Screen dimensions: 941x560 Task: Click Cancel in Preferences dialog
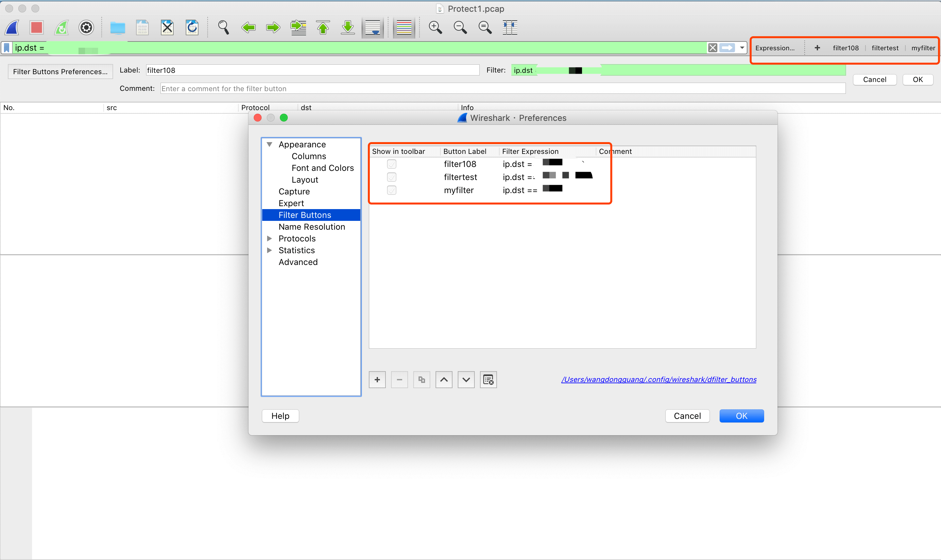(x=687, y=416)
